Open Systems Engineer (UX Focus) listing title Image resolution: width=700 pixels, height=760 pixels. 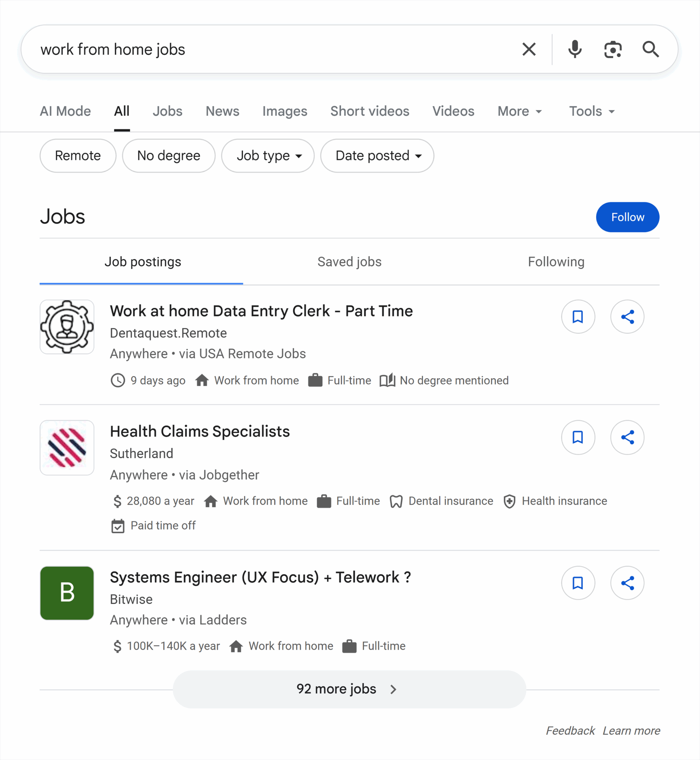click(260, 577)
